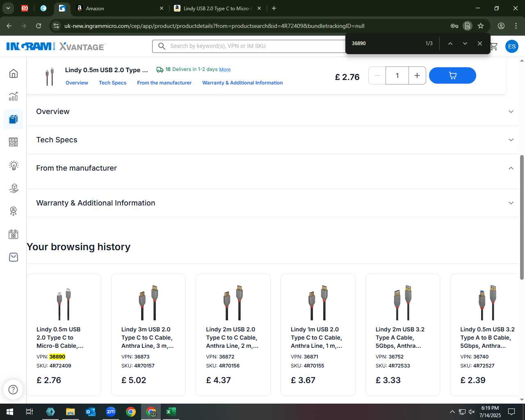
Task: Open the calendar sidebar icon
Action: 14,234
